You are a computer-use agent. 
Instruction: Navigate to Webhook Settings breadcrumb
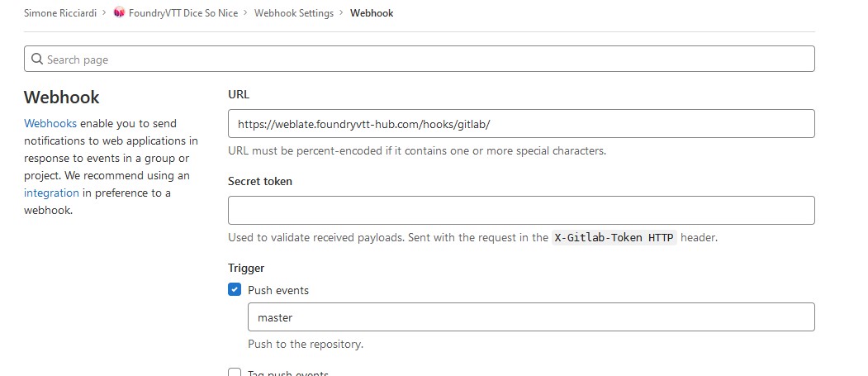[x=294, y=12]
